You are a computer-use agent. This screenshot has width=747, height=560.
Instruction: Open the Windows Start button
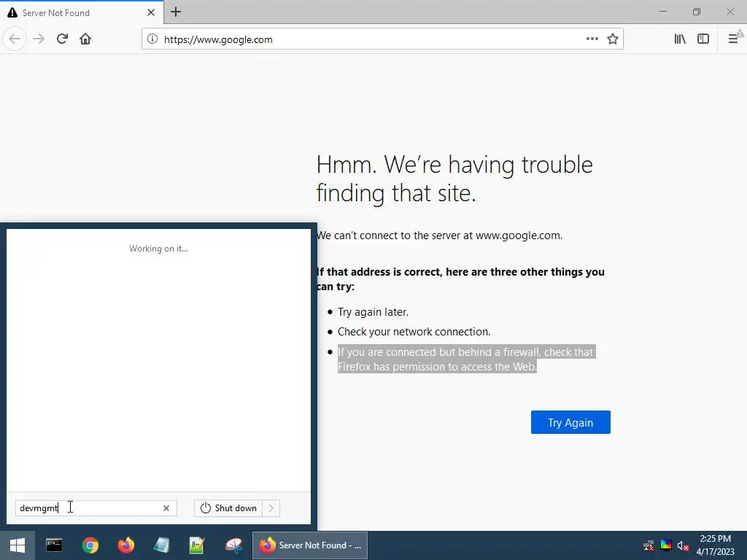point(18,545)
